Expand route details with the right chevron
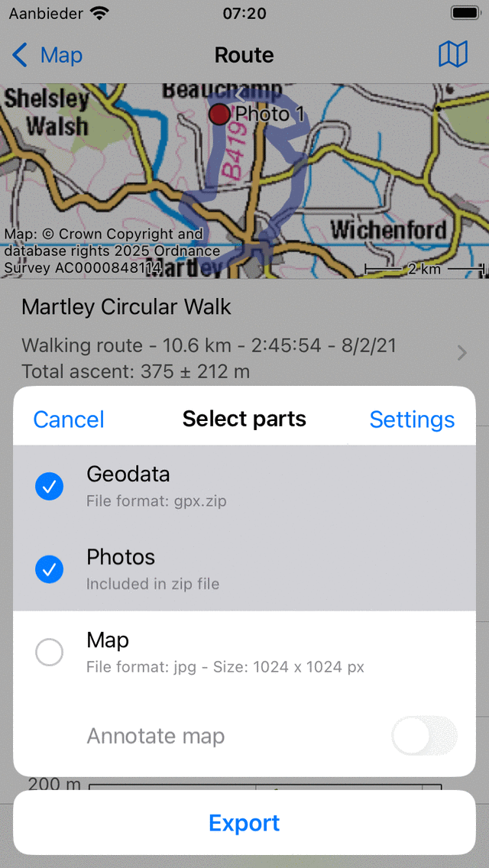Viewport: 489px width, 868px height. click(x=461, y=353)
